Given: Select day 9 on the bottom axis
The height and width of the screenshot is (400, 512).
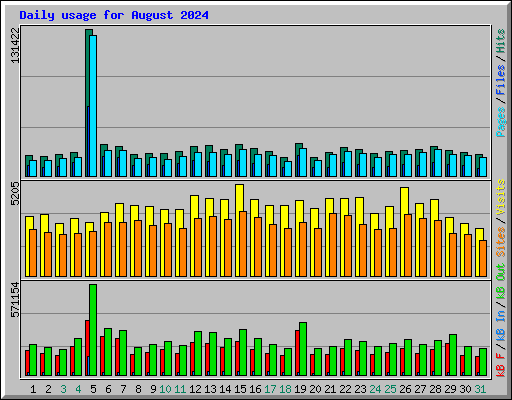Looking at the screenshot, I should (x=153, y=389).
